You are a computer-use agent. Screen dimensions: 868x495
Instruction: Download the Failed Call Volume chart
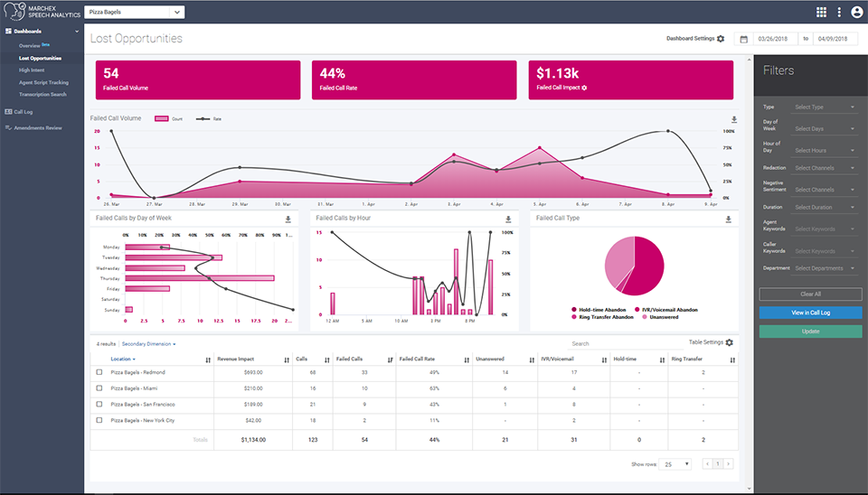coord(734,119)
